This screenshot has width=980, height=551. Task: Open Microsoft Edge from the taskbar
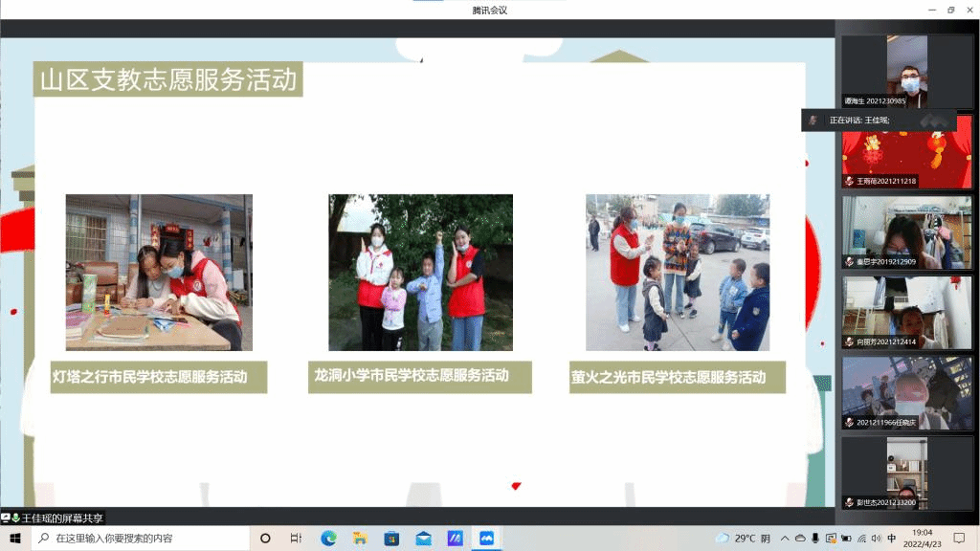tap(328, 539)
